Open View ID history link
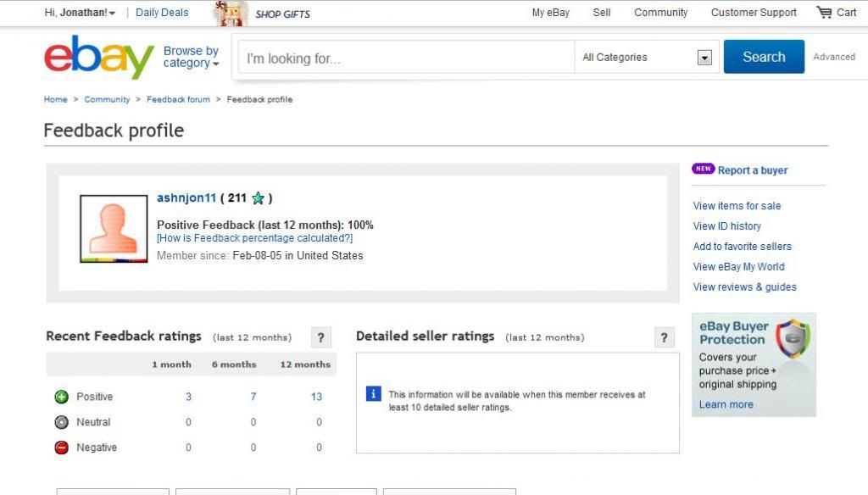The width and height of the screenshot is (868, 495). point(726,226)
